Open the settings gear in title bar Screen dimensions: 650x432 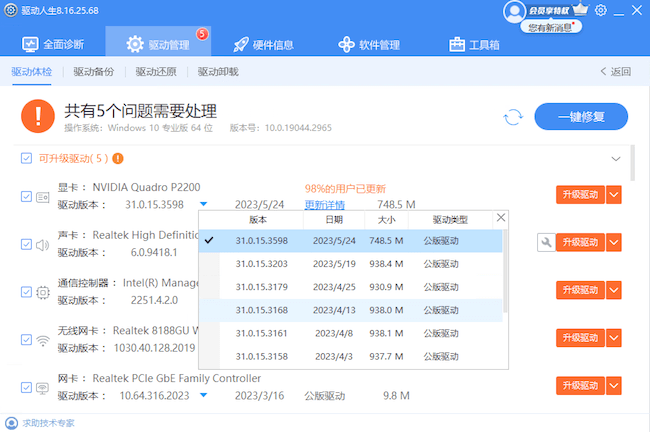click(600, 10)
